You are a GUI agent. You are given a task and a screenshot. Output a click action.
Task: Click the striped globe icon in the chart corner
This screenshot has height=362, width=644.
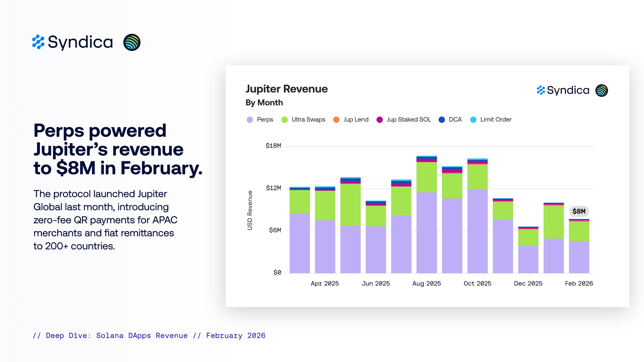tap(601, 90)
